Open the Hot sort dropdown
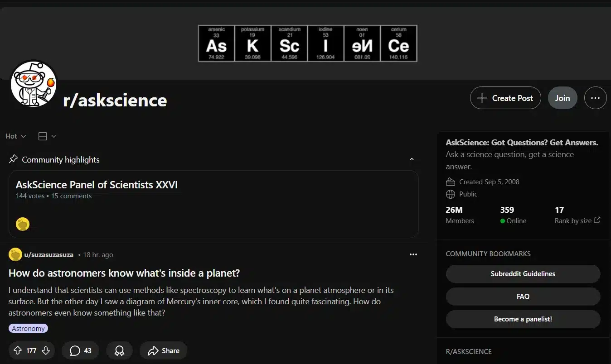This screenshot has height=364, width=611. 16,136
